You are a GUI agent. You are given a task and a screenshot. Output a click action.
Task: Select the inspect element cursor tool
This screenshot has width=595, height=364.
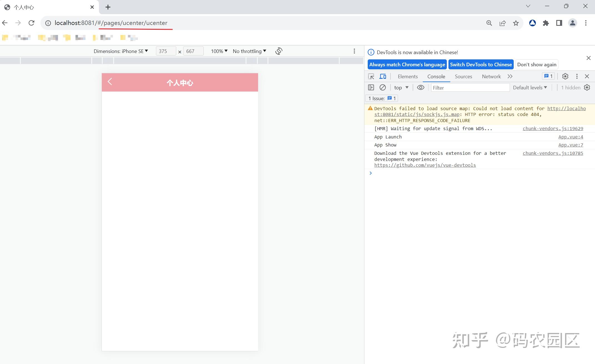click(371, 76)
